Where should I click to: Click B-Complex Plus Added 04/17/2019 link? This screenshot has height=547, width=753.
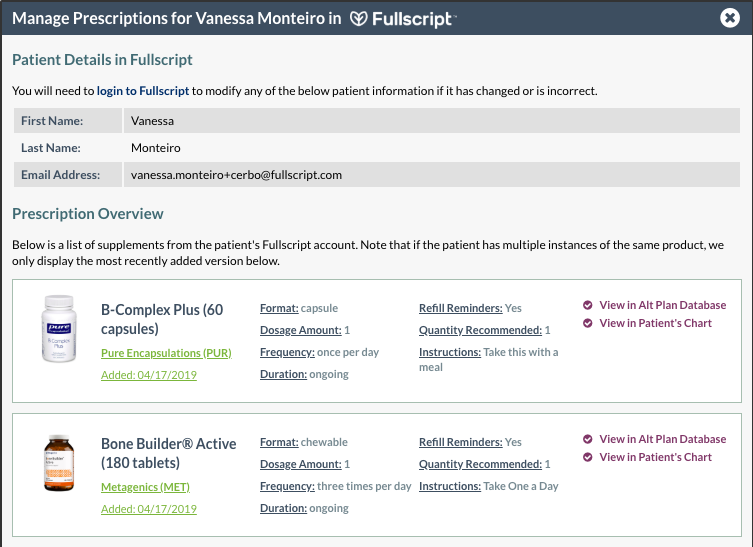pos(149,375)
